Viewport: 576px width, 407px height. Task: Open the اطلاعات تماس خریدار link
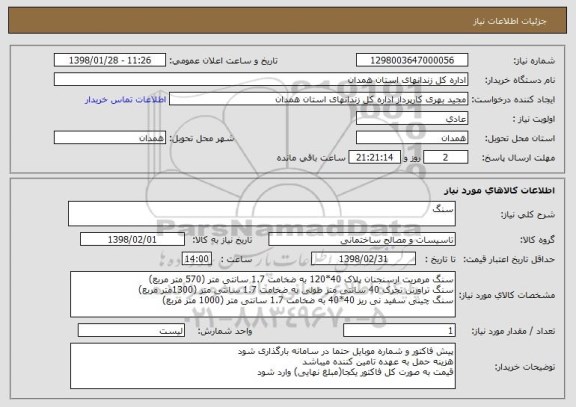click(x=126, y=100)
